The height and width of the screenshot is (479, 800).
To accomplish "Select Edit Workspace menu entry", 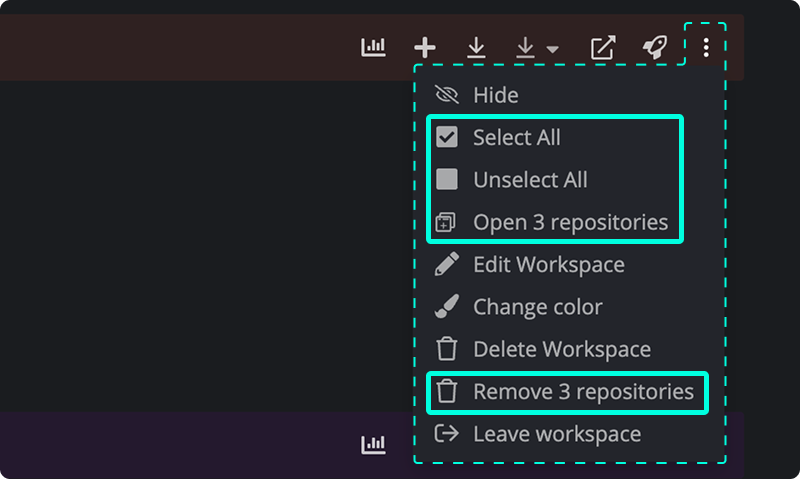I will 549,265.
